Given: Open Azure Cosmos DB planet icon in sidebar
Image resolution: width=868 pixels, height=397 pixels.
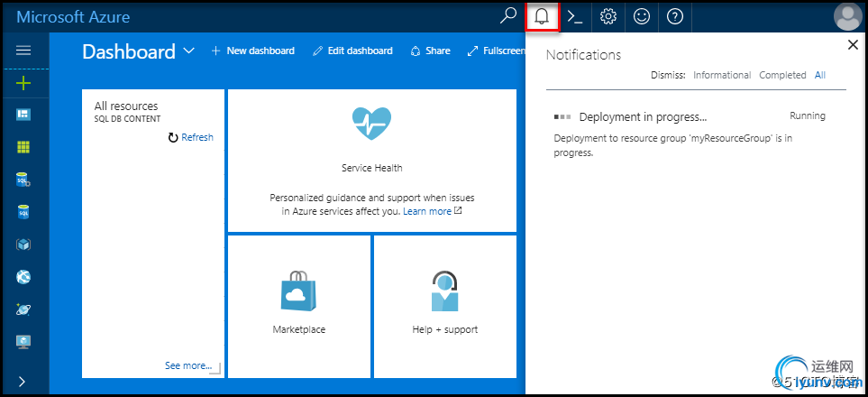Looking at the screenshot, I should pos(23,309).
